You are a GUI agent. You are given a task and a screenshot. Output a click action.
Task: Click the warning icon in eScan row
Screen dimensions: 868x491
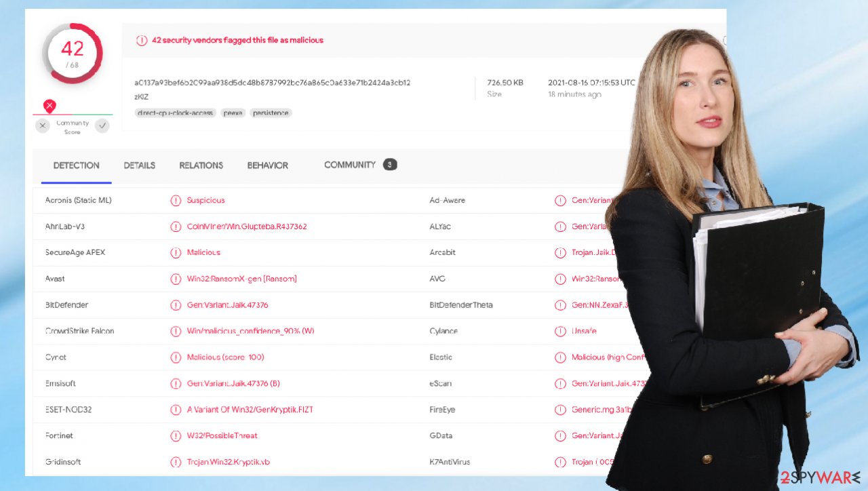click(x=560, y=384)
